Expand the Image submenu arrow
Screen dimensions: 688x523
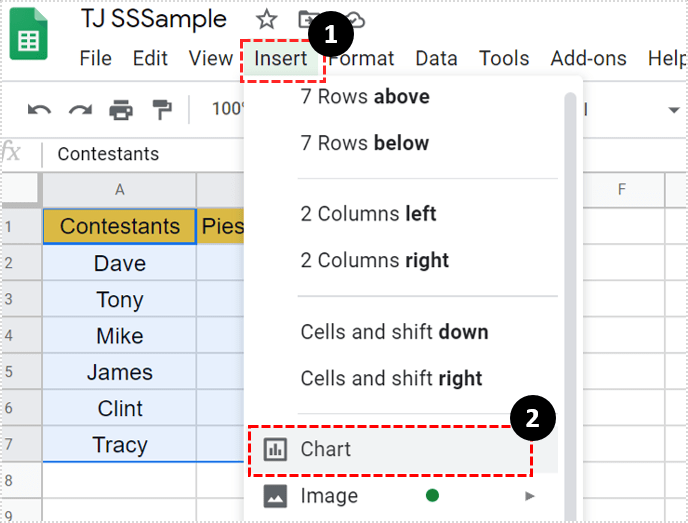point(530,496)
